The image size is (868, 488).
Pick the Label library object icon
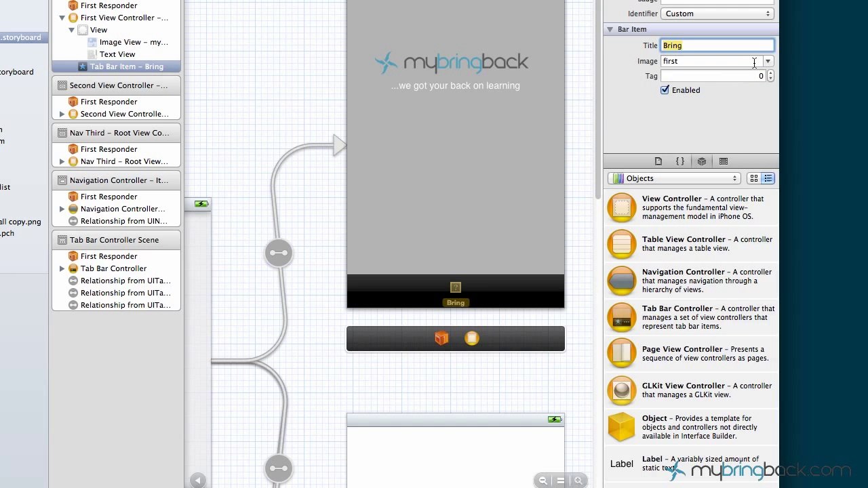tap(622, 464)
